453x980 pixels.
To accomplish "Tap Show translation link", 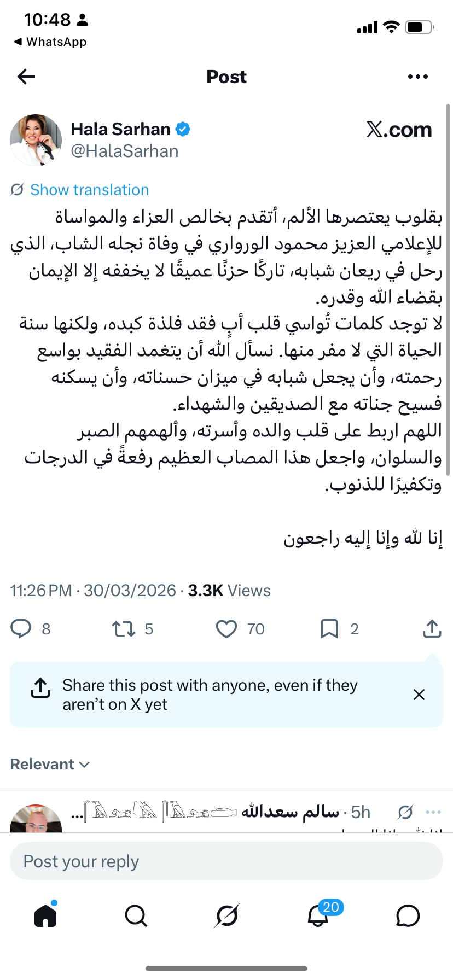I will (x=89, y=190).
